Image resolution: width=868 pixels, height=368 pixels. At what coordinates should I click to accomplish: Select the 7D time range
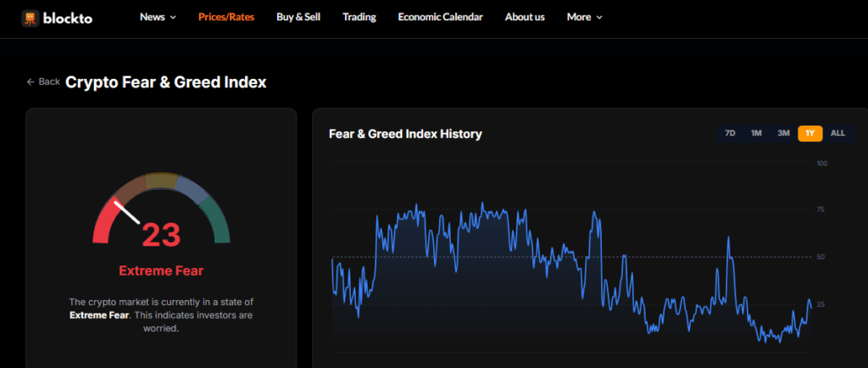(x=729, y=133)
